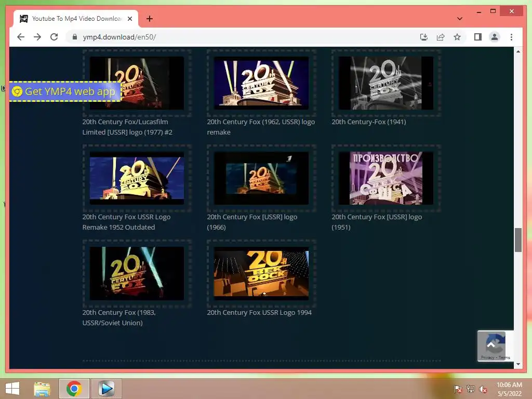Click the Chrome icon in the taskbar
The image size is (532, 399).
(x=74, y=389)
